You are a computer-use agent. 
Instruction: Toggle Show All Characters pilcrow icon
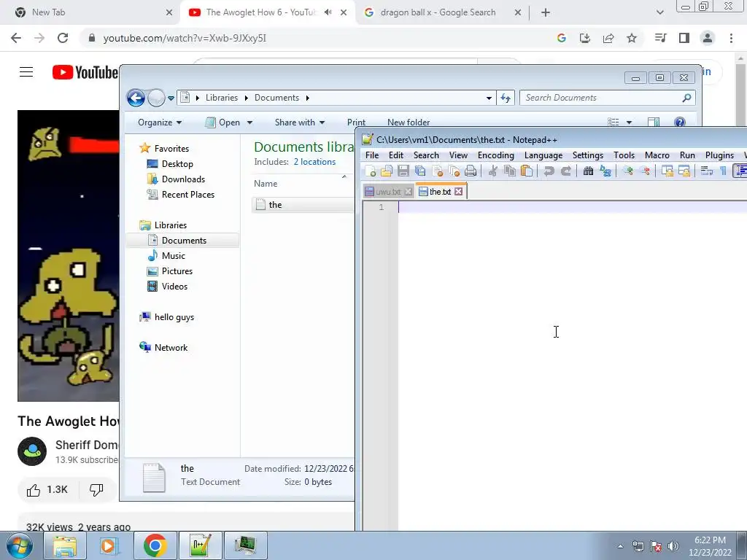coord(723,171)
